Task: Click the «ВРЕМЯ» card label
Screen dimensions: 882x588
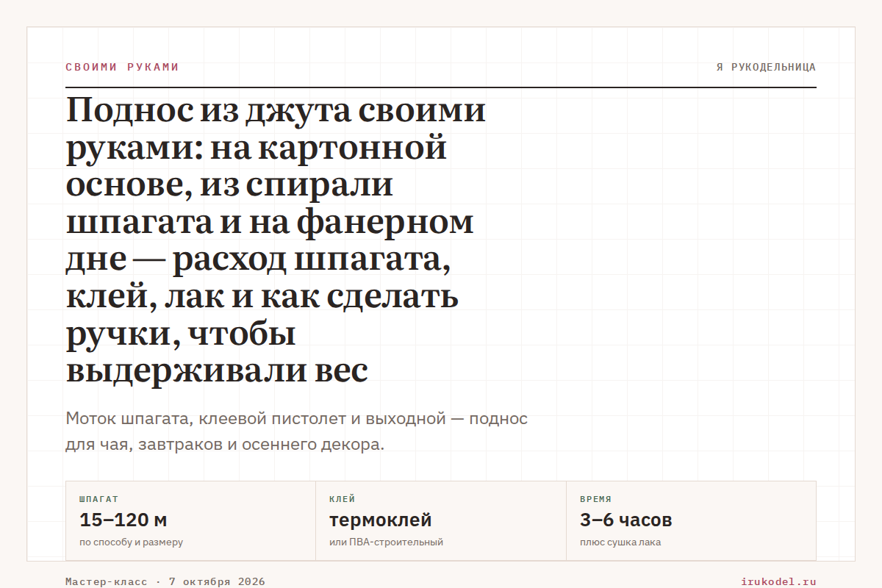Action: click(595, 499)
